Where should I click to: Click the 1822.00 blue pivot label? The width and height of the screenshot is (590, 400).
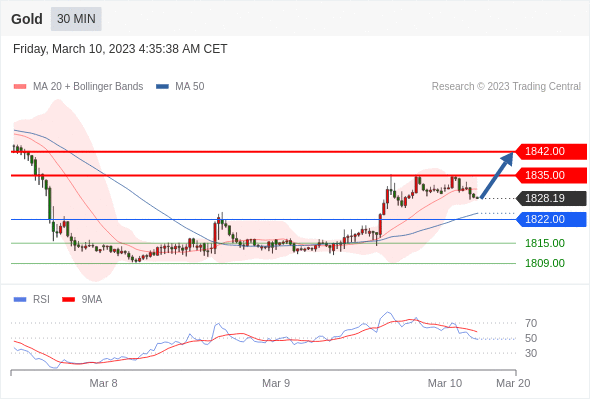coord(551,219)
